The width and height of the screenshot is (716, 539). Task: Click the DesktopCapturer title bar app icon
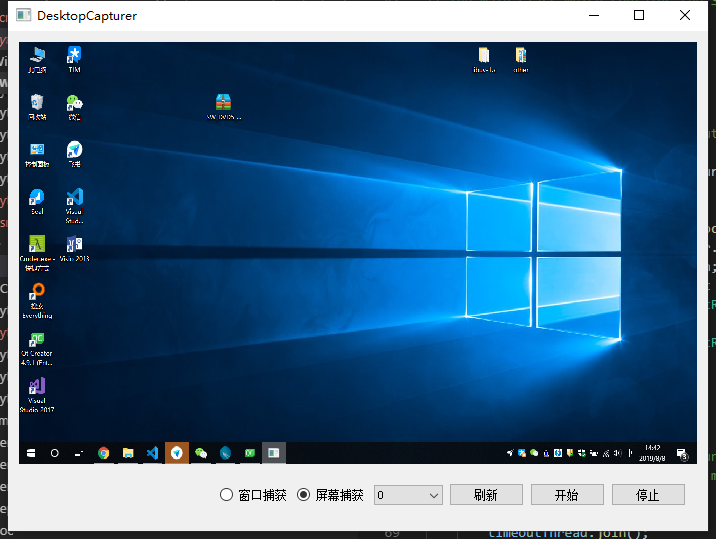23,15
